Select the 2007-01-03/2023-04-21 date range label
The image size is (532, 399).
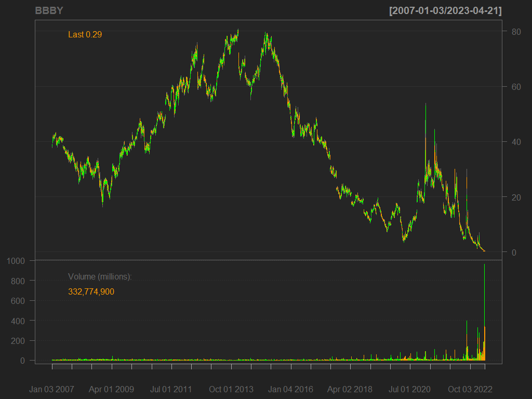pos(445,11)
